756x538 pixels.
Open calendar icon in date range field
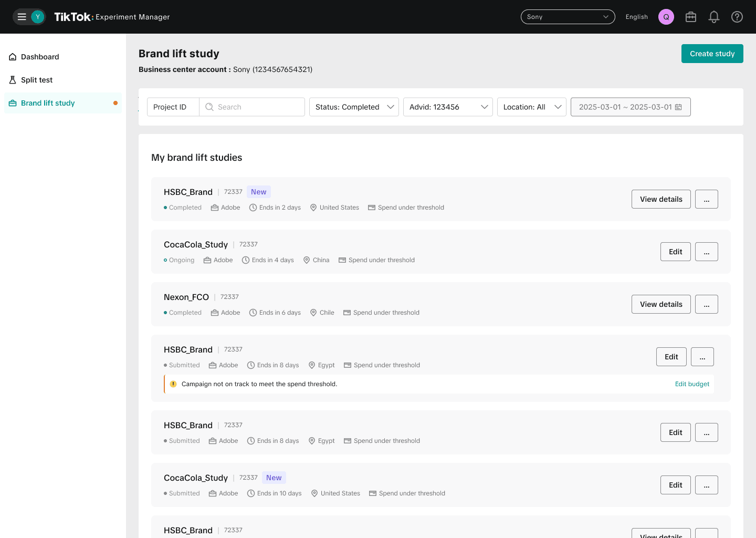pyautogui.click(x=678, y=107)
